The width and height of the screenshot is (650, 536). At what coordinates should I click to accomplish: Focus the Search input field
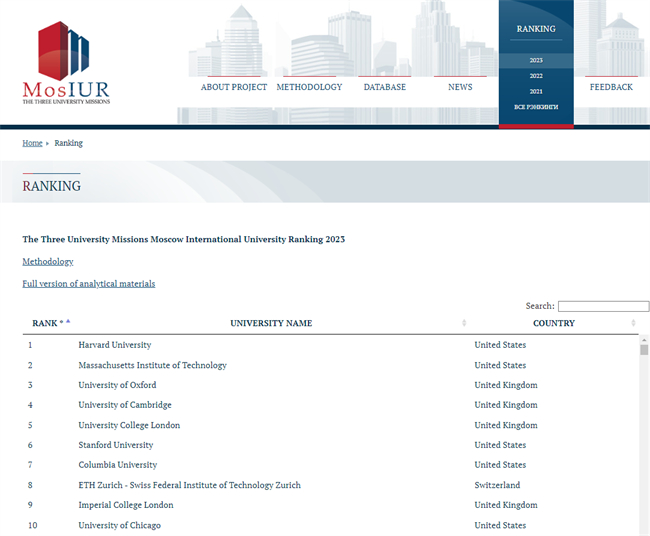click(604, 306)
